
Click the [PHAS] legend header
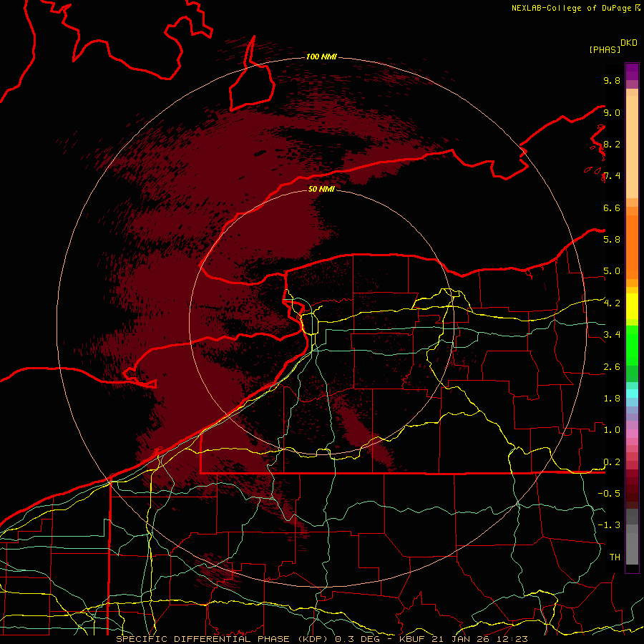point(605,49)
